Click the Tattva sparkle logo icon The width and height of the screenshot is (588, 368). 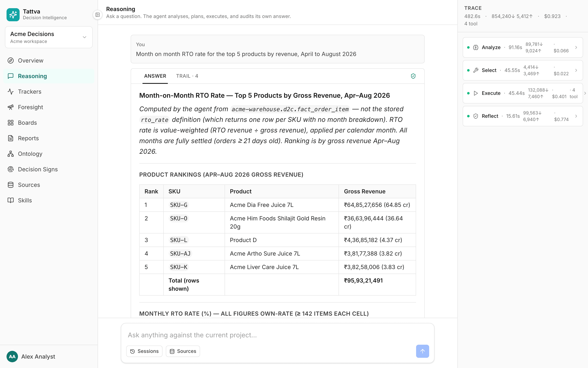tap(13, 15)
